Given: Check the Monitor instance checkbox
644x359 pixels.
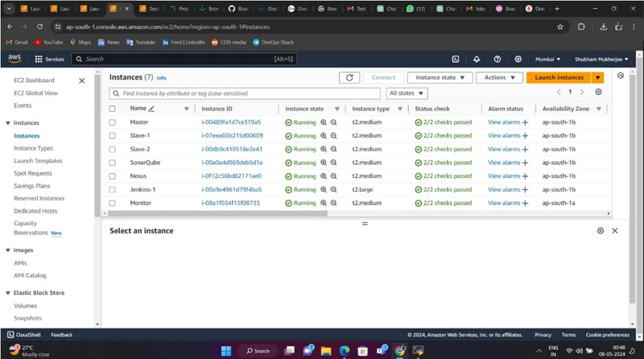Looking at the screenshot, I should 112,203.
